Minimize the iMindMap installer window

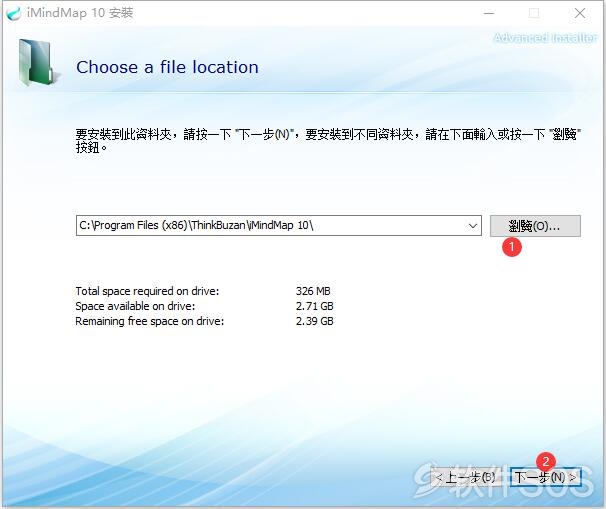pyautogui.click(x=489, y=13)
